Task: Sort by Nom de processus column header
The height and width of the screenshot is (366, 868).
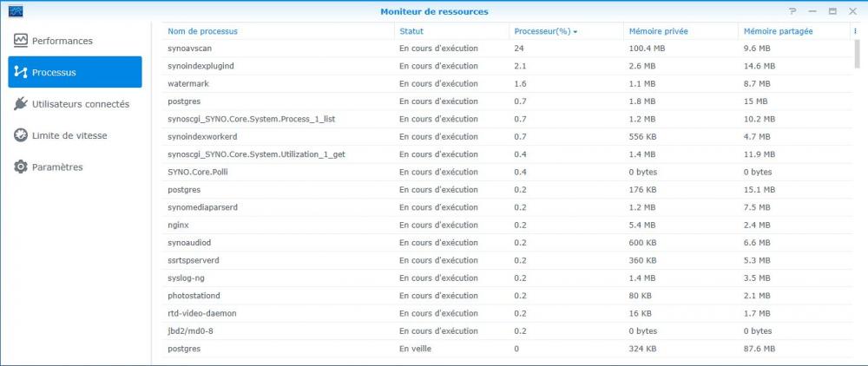Action: tap(202, 31)
